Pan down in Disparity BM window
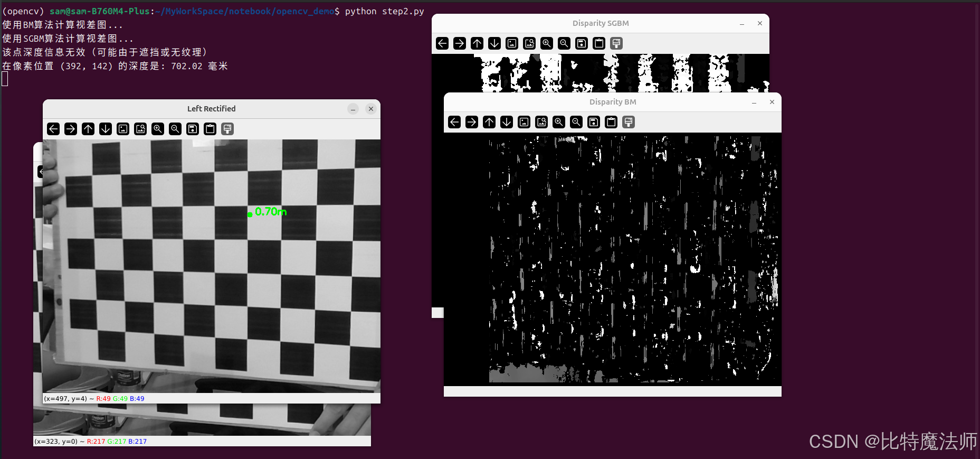This screenshot has width=980, height=459. click(x=507, y=122)
